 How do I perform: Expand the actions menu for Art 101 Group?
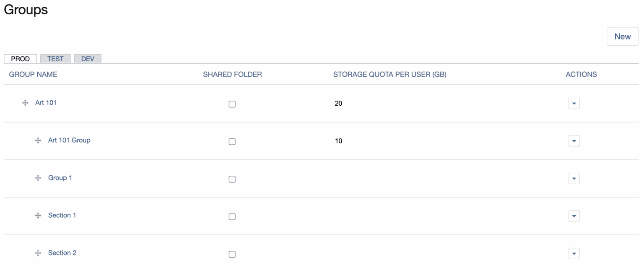tap(574, 141)
